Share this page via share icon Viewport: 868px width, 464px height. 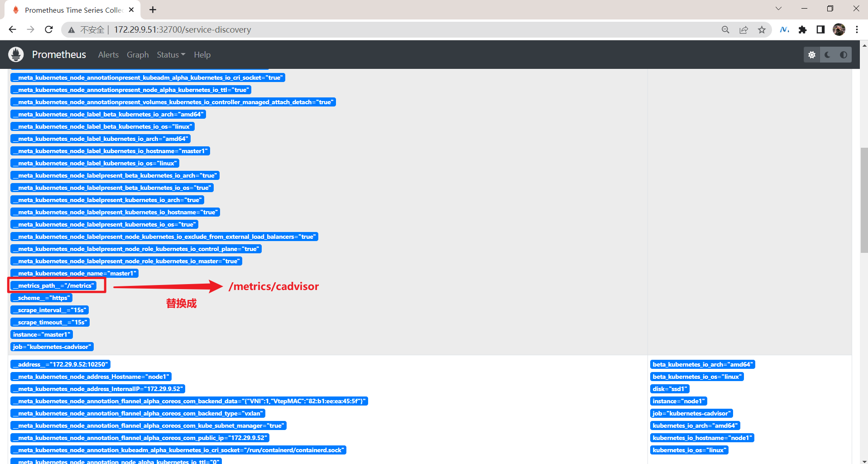pos(743,29)
